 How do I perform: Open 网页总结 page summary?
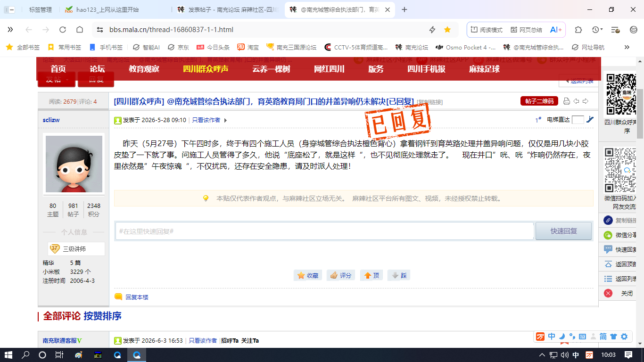(526, 30)
